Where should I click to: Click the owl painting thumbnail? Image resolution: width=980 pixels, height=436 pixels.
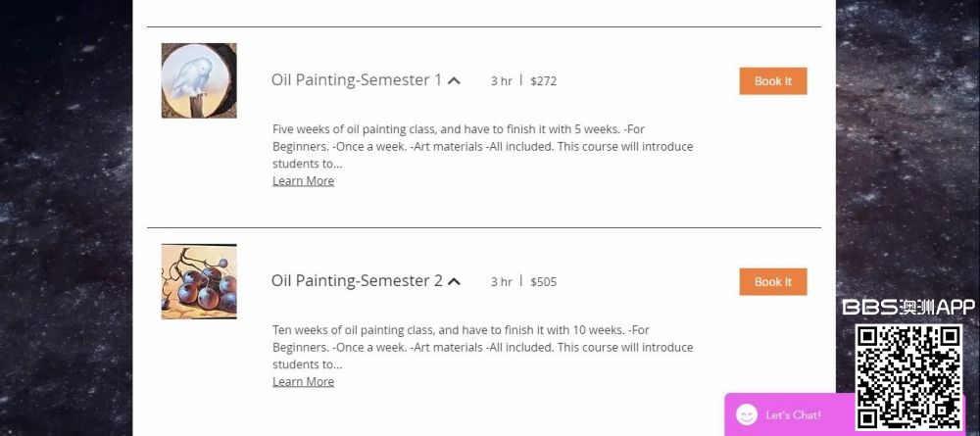pos(199,80)
